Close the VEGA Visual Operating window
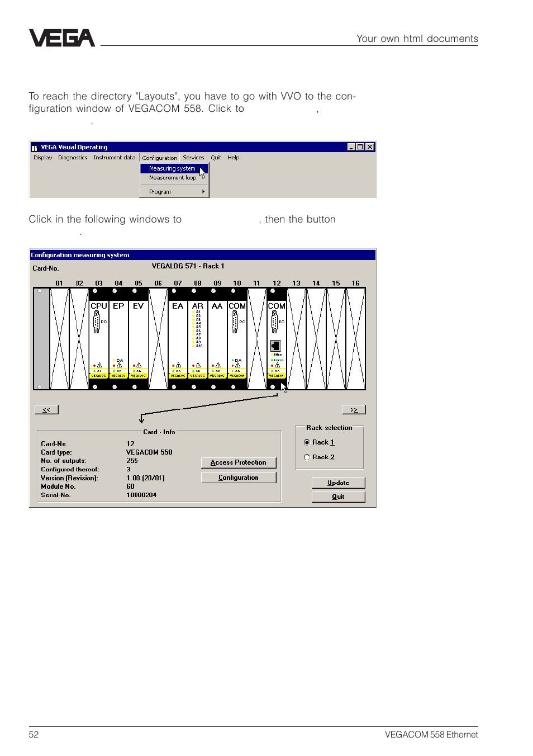 [x=369, y=147]
